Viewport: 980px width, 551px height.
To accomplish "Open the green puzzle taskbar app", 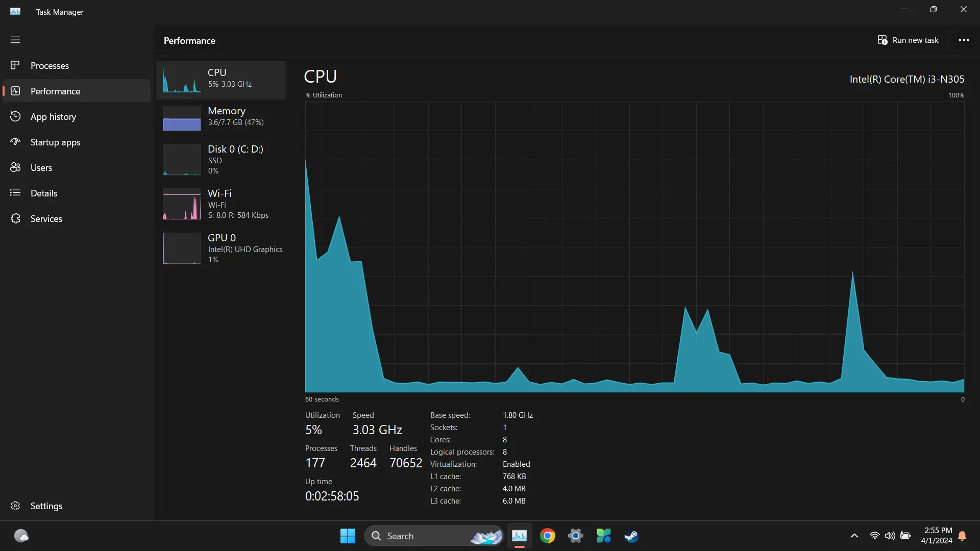I will [x=603, y=536].
